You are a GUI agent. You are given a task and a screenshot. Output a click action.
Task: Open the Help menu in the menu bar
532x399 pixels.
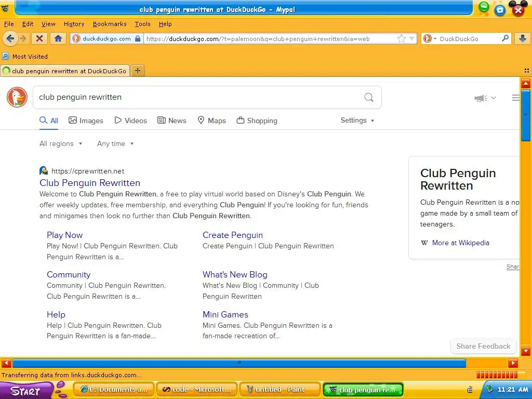(x=165, y=24)
